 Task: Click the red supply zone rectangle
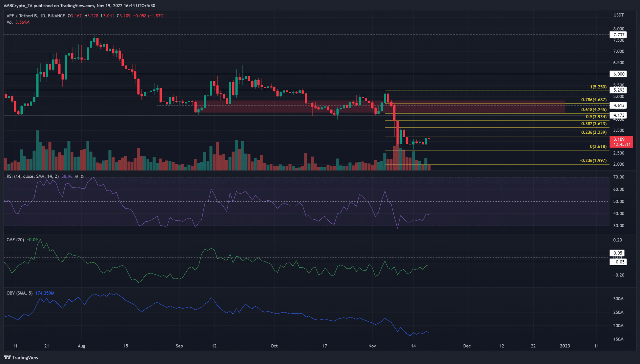point(380,107)
